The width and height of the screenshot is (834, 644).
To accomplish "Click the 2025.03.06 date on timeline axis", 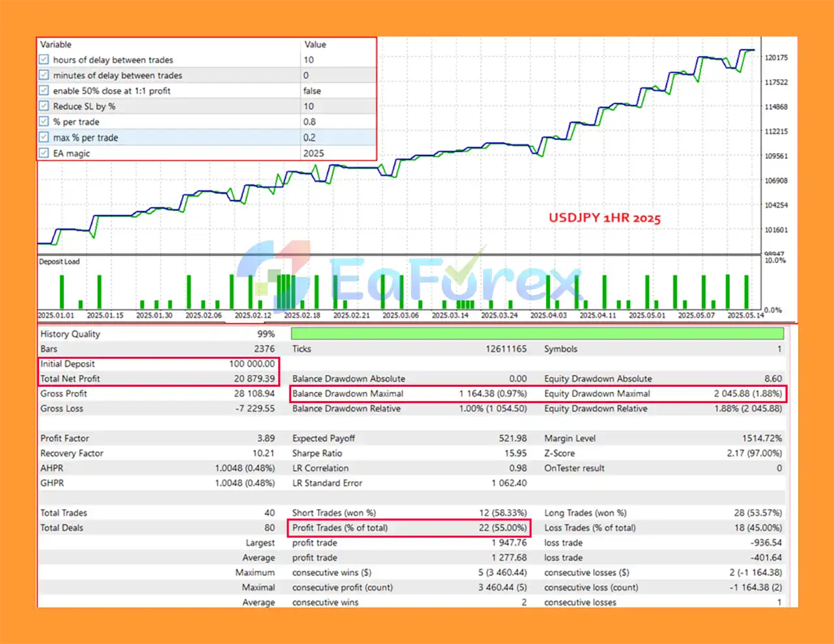I will point(400,315).
